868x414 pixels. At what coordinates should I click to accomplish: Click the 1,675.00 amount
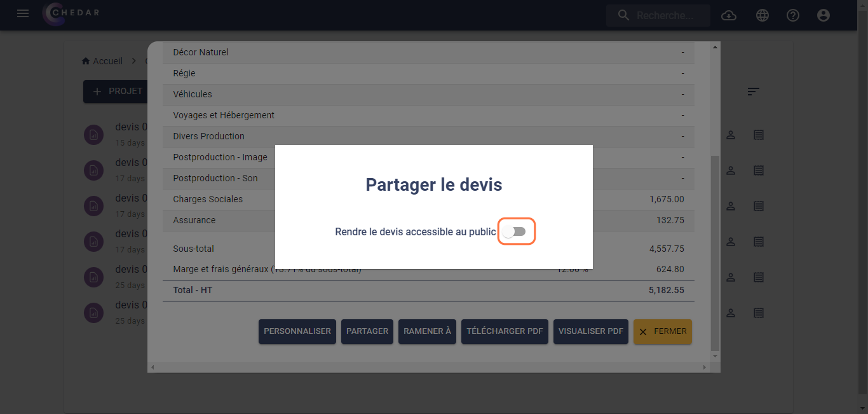coord(667,199)
